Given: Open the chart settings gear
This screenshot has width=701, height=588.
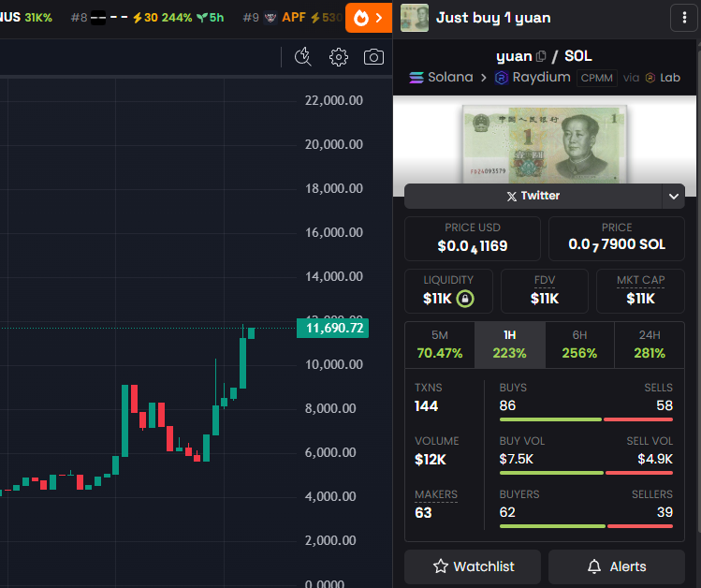Looking at the screenshot, I should coord(339,57).
